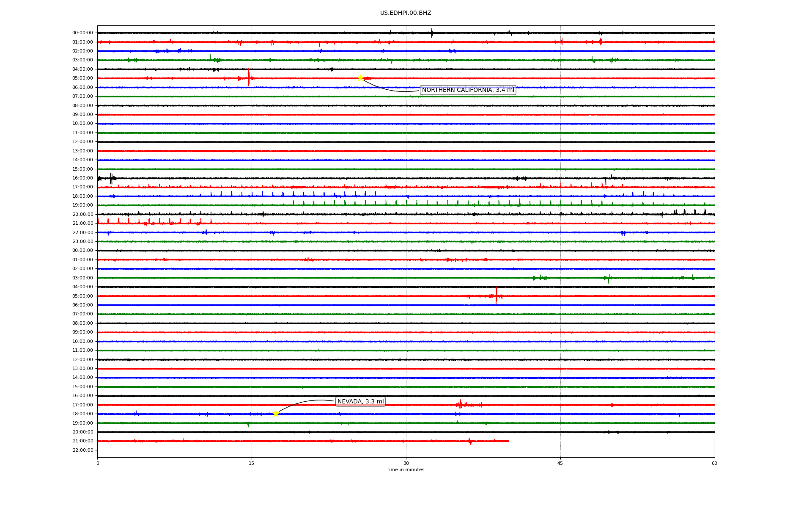Click the 45 tick label on the x-axis
Viewport: 812px width, 508px height.
tap(560, 463)
